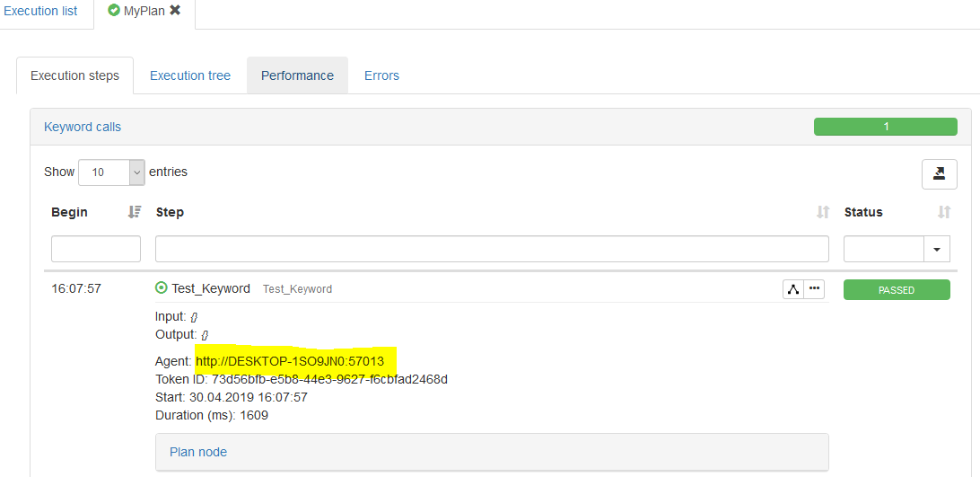Click the grey Test_Keyword secondary label

[x=298, y=289]
